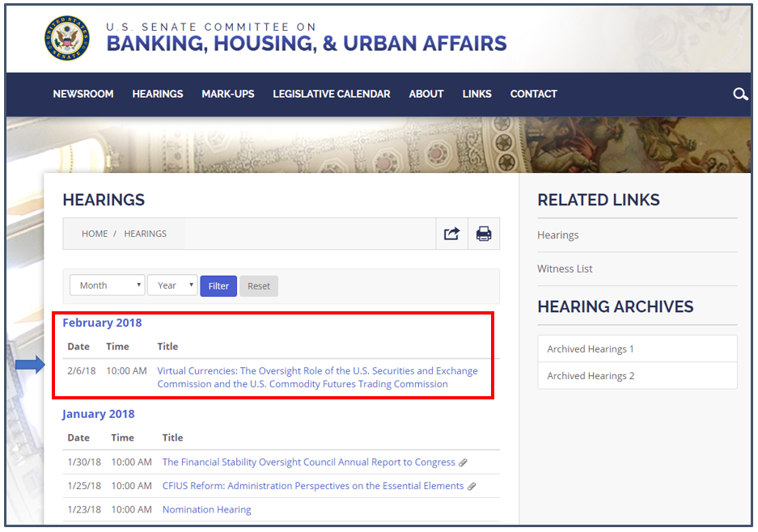Open Archived Hearings 1

(x=637, y=348)
